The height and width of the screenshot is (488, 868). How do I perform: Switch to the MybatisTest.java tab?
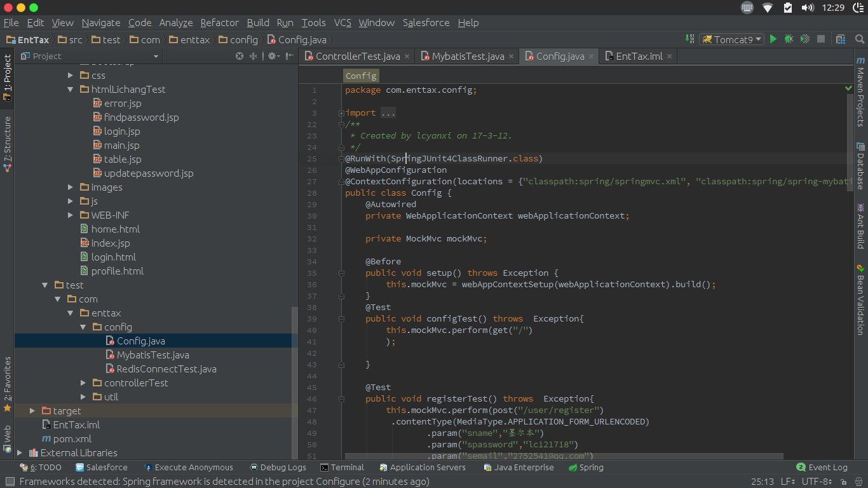click(468, 57)
